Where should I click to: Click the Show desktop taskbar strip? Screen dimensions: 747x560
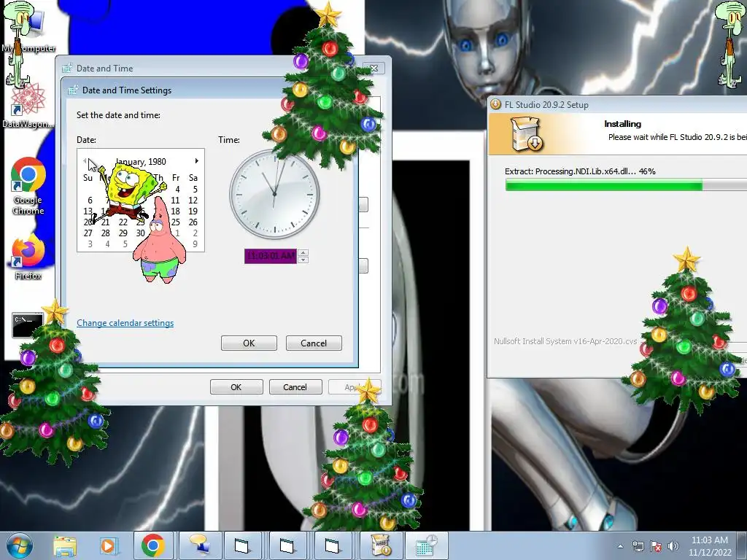coord(742,545)
